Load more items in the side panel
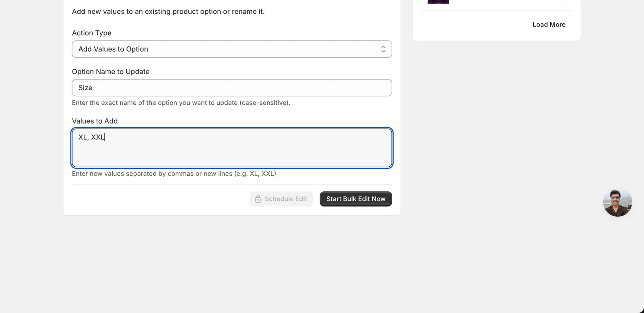The height and width of the screenshot is (313, 644). (x=549, y=25)
